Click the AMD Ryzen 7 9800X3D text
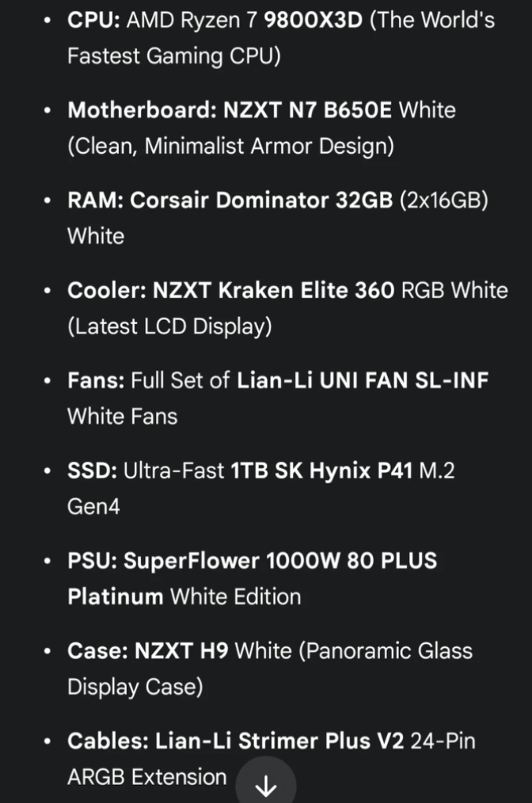This screenshot has width=532, height=803. tap(243, 21)
